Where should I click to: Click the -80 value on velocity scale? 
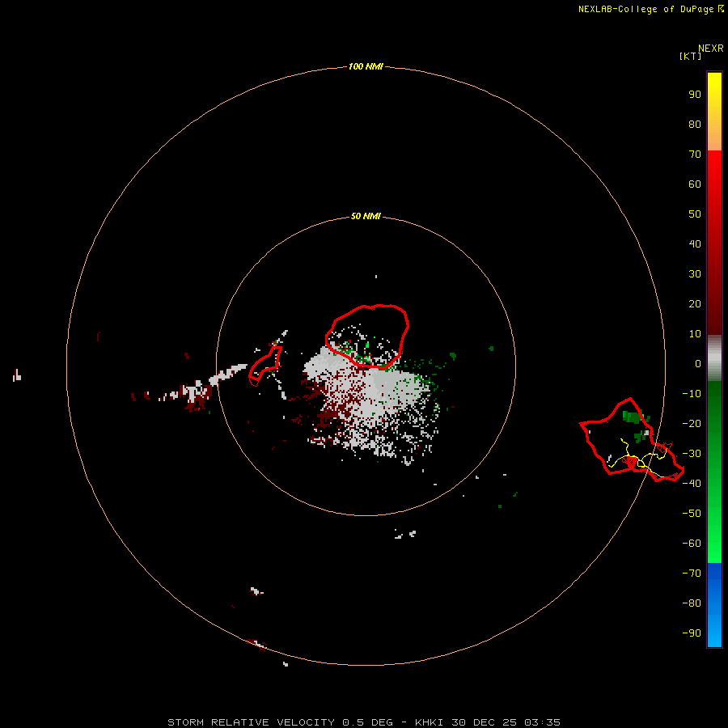coord(692,603)
